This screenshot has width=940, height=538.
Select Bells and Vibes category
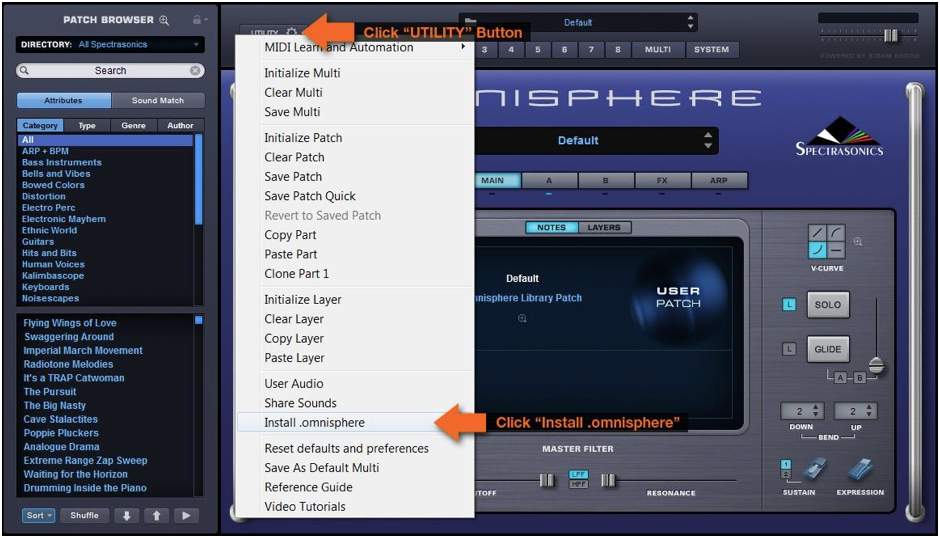(x=56, y=174)
